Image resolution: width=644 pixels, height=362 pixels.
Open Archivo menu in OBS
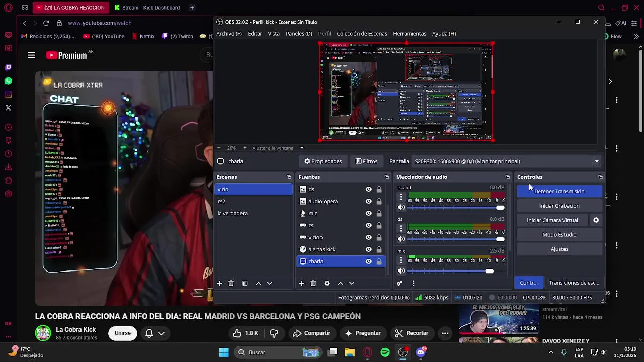click(x=229, y=34)
